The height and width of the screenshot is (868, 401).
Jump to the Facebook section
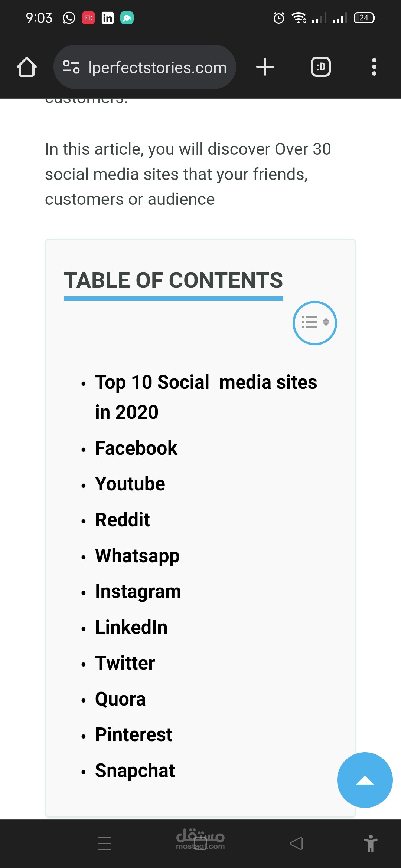(136, 448)
